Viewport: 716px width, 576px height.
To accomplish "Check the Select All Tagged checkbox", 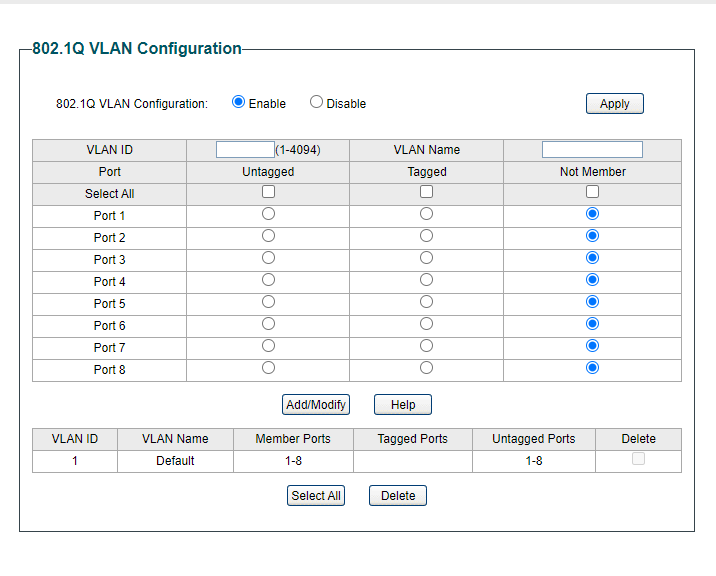I will click(427, 192).
